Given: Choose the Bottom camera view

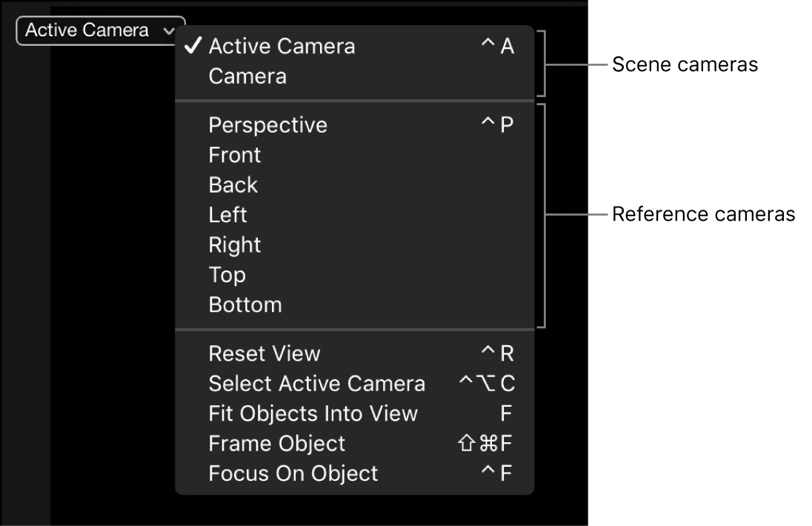Looking at the screenshot, I should point(245,304).
